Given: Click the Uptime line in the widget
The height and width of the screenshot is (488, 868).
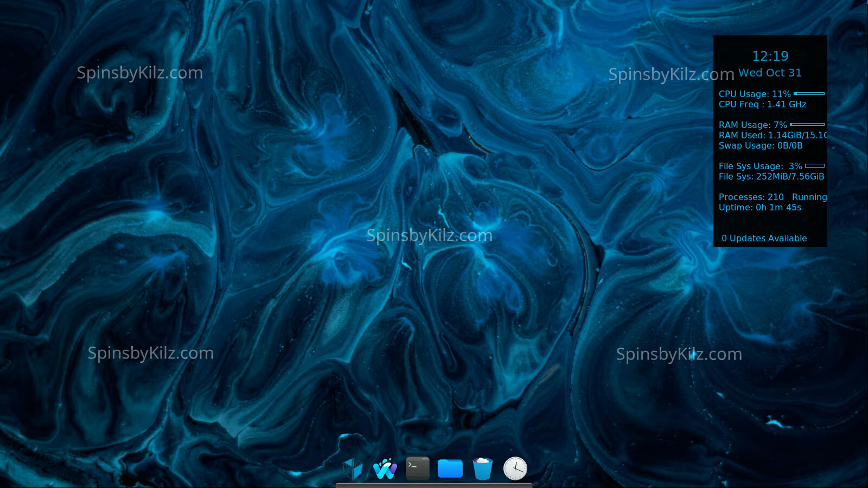Looking at the screenshot, I should (759, 208).
